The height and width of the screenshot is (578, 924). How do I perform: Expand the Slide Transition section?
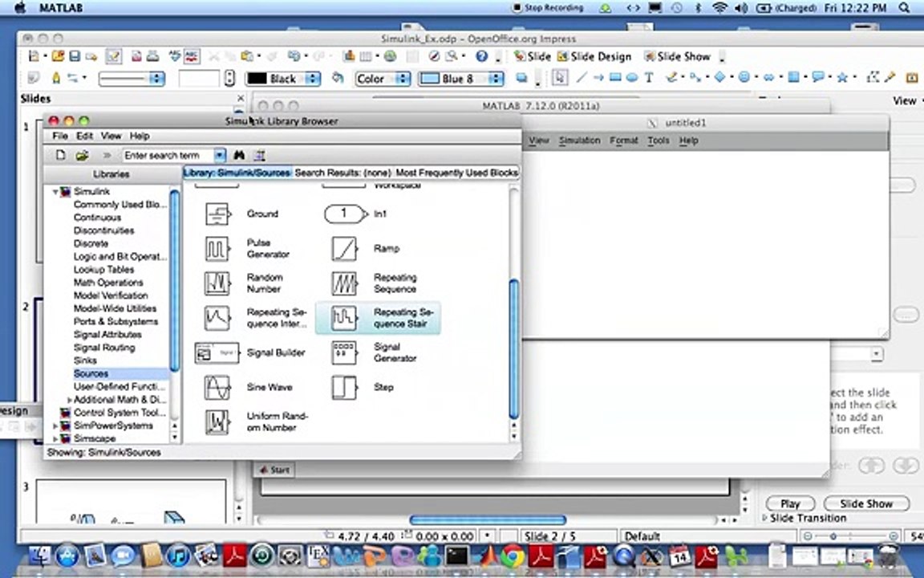[x=765, y=518]
